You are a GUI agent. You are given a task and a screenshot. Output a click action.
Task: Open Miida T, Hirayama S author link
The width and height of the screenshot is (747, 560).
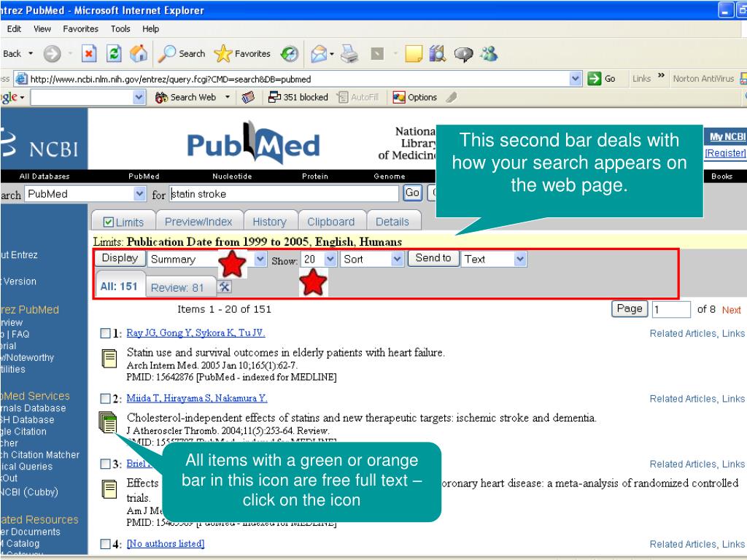(197, 398)
